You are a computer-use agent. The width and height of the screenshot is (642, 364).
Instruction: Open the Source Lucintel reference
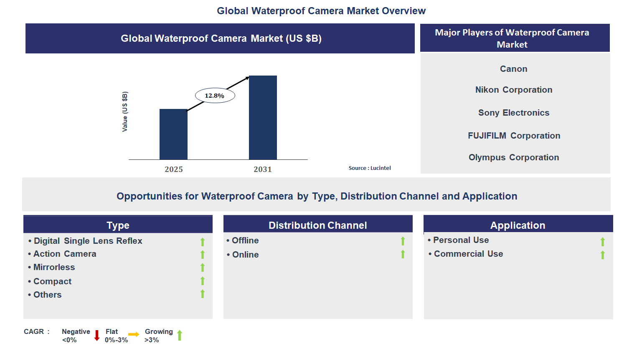370,168
